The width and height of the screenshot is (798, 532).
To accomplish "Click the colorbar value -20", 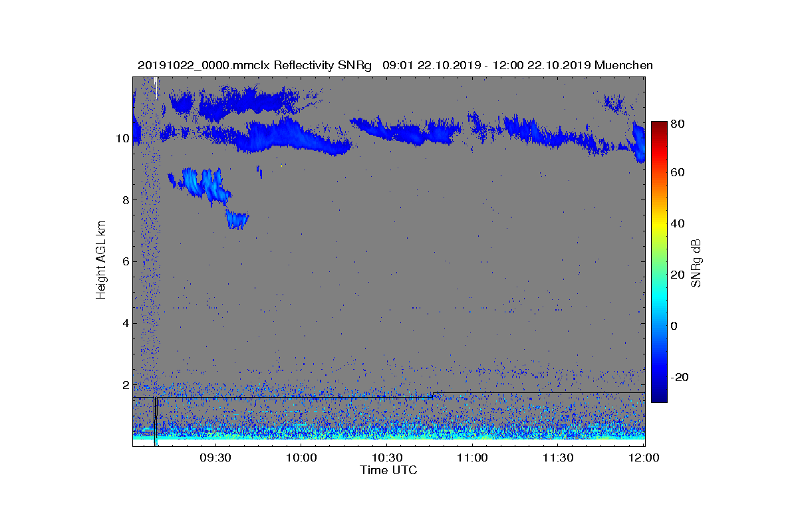I will pos(680,377).
